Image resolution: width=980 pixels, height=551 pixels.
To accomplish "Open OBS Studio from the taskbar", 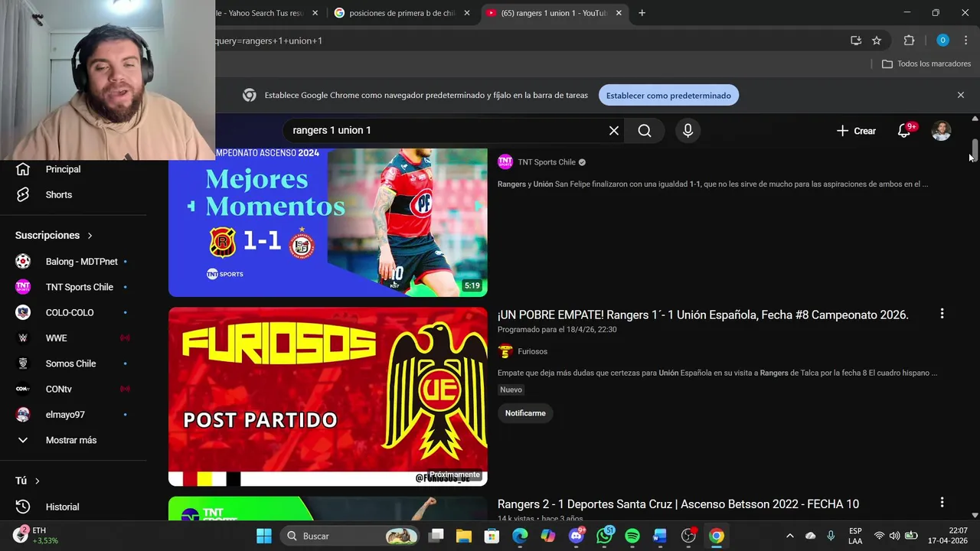I will [688, 536].
